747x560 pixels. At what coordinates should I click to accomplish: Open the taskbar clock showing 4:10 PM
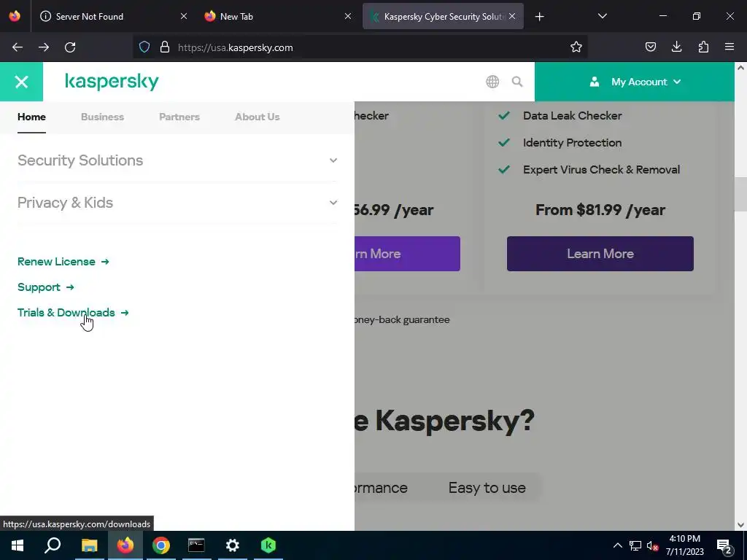684,545
